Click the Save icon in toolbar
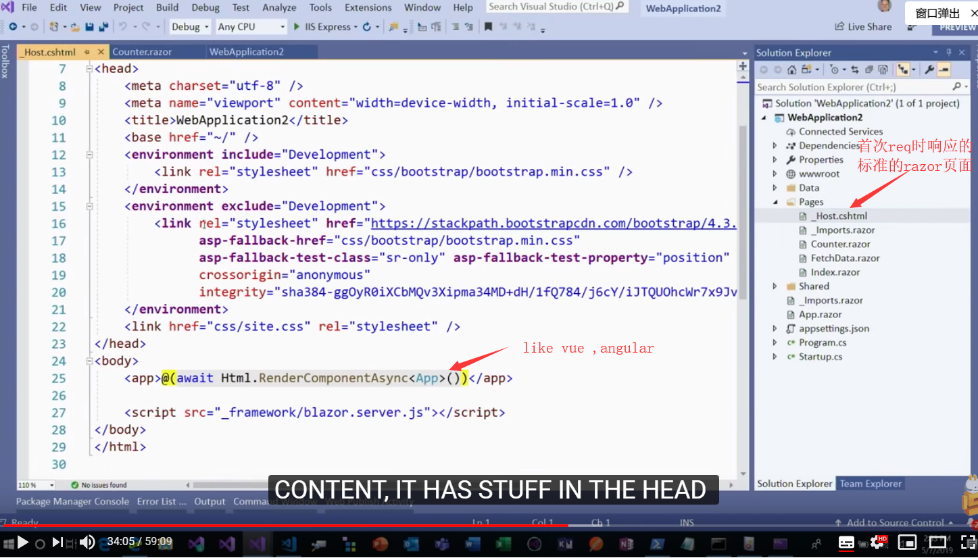The image size is (978, 560). tap(89, 27)
